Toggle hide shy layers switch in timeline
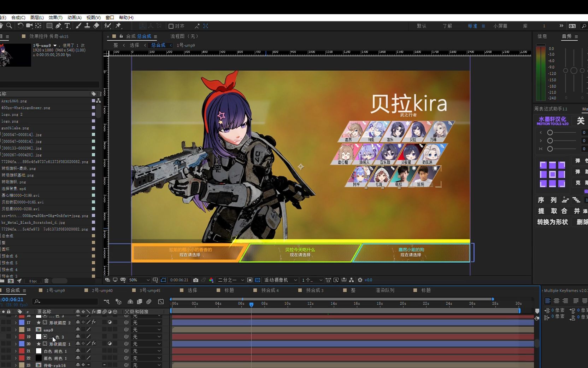Viewport: 588px width, 368px height. 130,301
